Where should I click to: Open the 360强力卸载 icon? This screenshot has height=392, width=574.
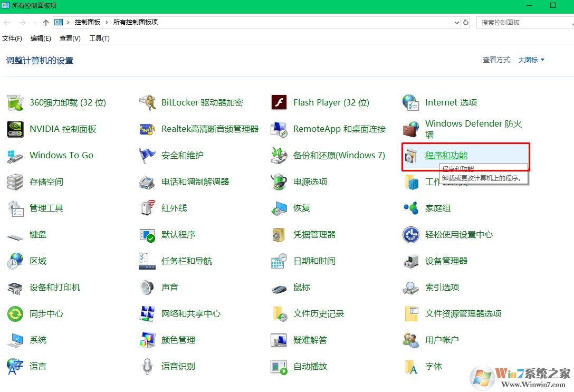pos(15,103)
